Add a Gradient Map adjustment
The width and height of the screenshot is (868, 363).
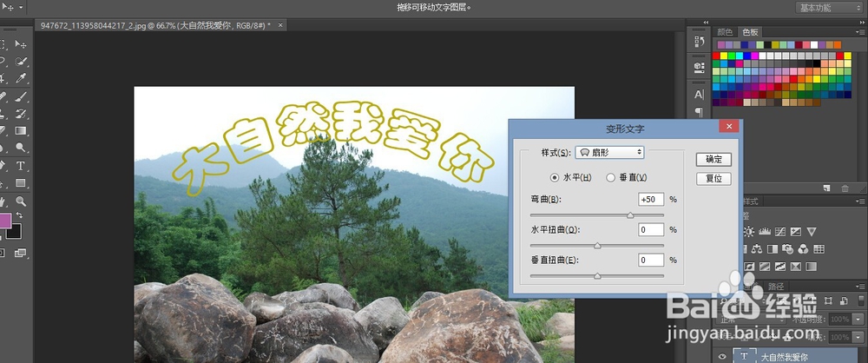pos(811,267)
